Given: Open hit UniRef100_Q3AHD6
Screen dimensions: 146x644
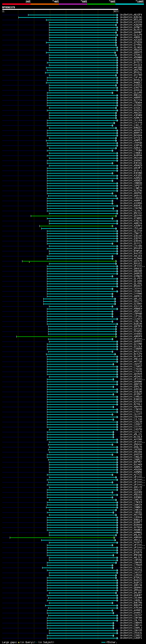Looking at the screenshot, I should 131,60.
